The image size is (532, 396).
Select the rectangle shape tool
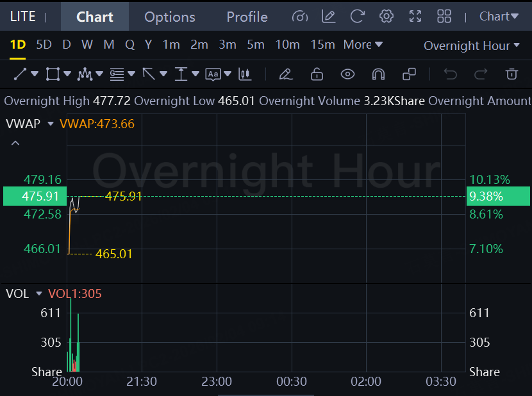click(53, 74)
